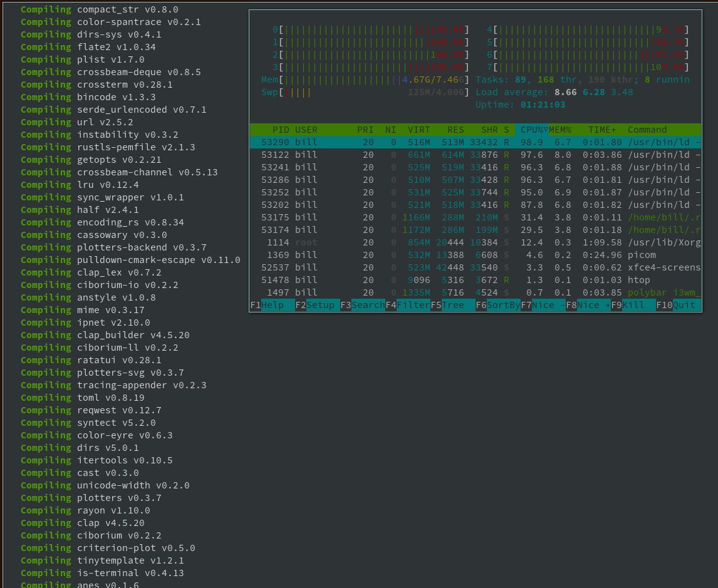The height and width of the screenshot is (588, 718).
Task: Click the 'Compiling tinytemplate v1.2.1' line
Action: coord(102,560)
